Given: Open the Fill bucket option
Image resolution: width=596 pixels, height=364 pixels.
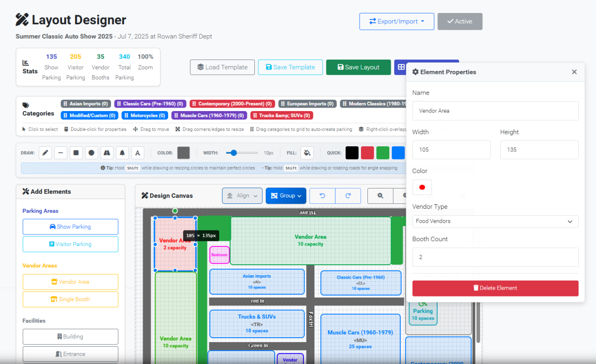Looking at the screenshot, I should pyautogui.click(x=307, y=153).
